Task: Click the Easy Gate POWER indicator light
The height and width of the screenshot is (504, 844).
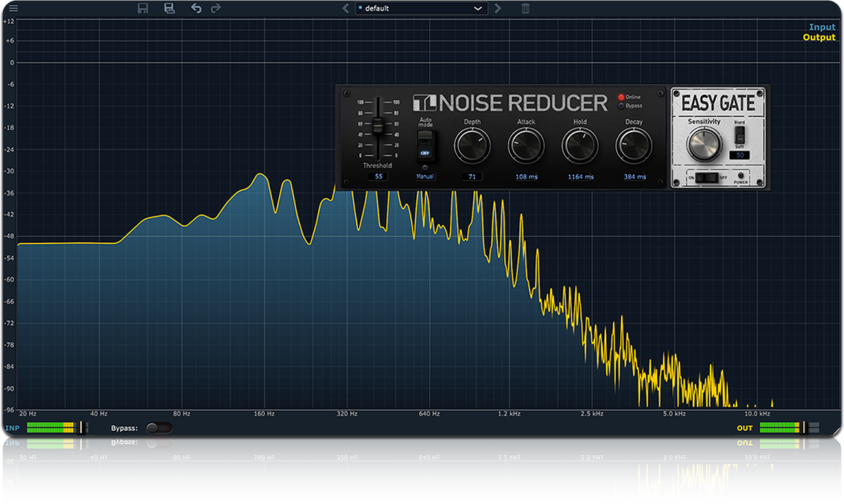Action: [740, 176]
